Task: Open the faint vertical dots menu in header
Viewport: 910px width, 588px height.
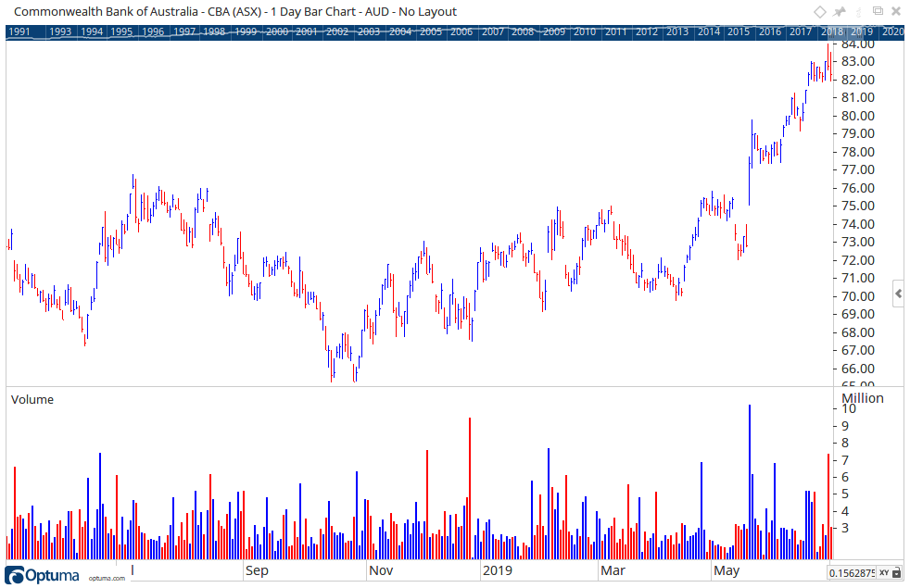Action: click(859, 12)
